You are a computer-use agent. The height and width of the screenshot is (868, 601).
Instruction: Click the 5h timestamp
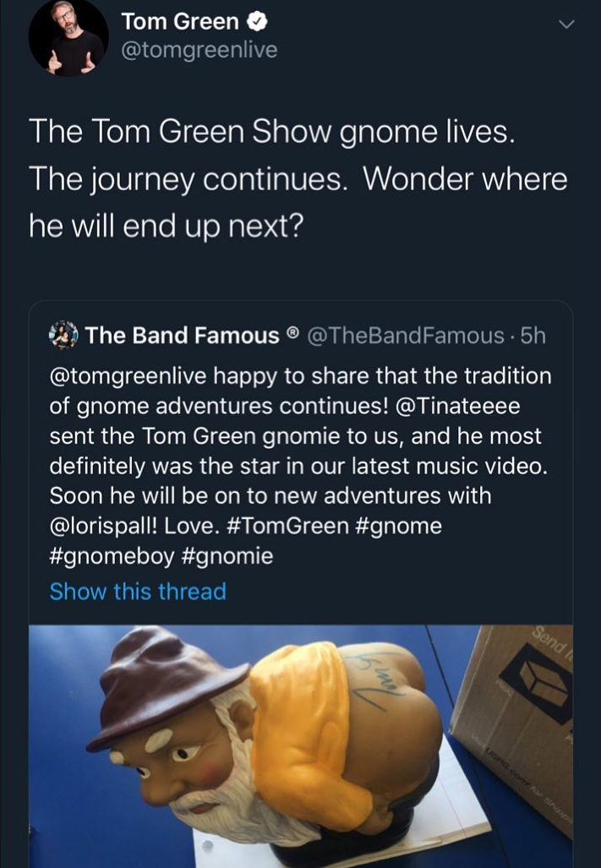533,336
